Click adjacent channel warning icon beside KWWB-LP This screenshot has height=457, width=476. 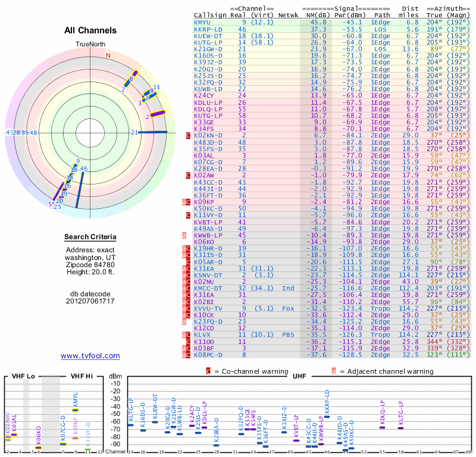click(184, 235)
